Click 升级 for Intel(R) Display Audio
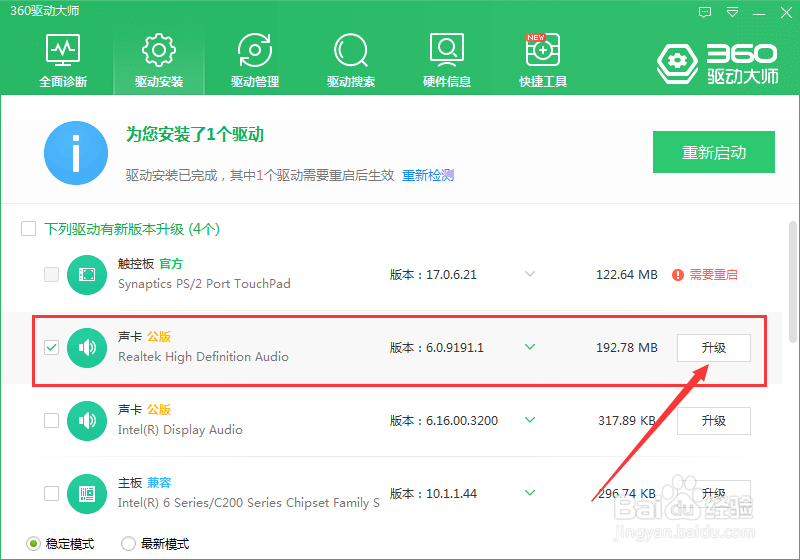This screenshot has width=800, height=560. (714, 421)
